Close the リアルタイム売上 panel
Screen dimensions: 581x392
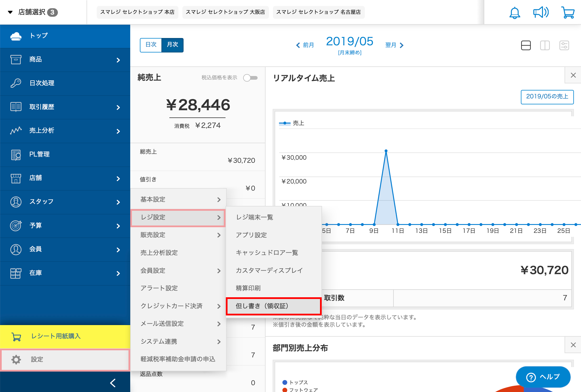573,75
